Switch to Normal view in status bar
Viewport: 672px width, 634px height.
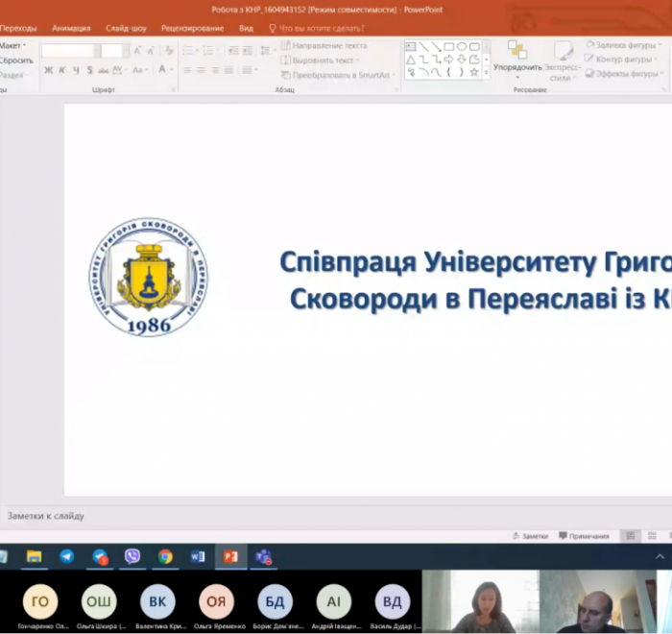click(x=631, y=536)
